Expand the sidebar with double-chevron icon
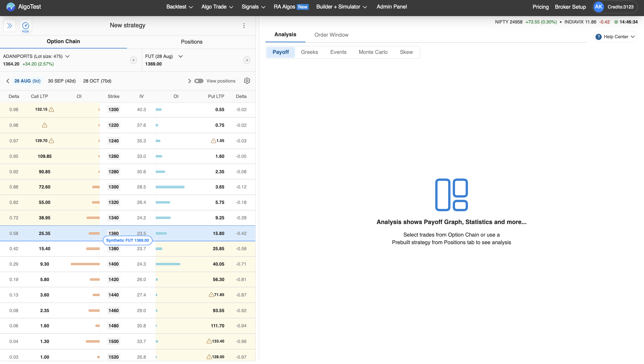This screenshot has height=364, width=644. [x=9, y=26]
